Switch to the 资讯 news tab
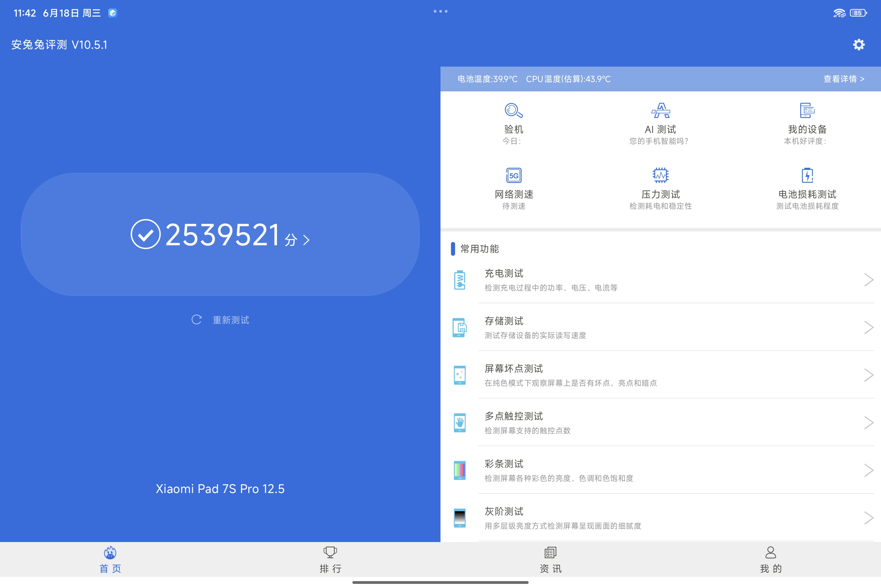Image resolution: width=881 pixels, height=588 pixels. [550, 559]
